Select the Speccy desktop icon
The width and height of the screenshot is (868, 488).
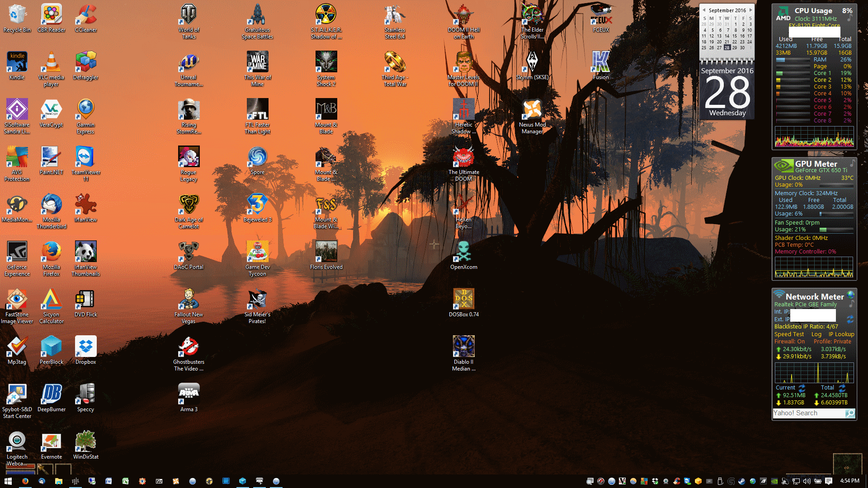85,398
